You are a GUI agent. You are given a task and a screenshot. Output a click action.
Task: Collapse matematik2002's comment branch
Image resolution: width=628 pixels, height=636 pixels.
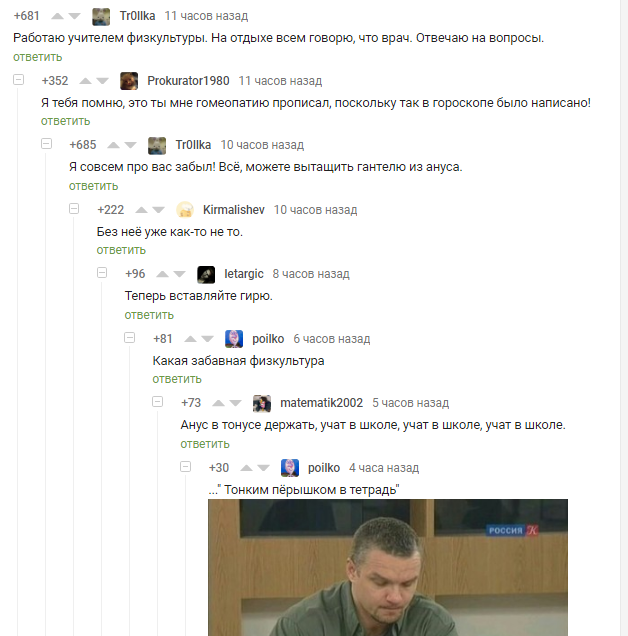[x=158, y=402]
